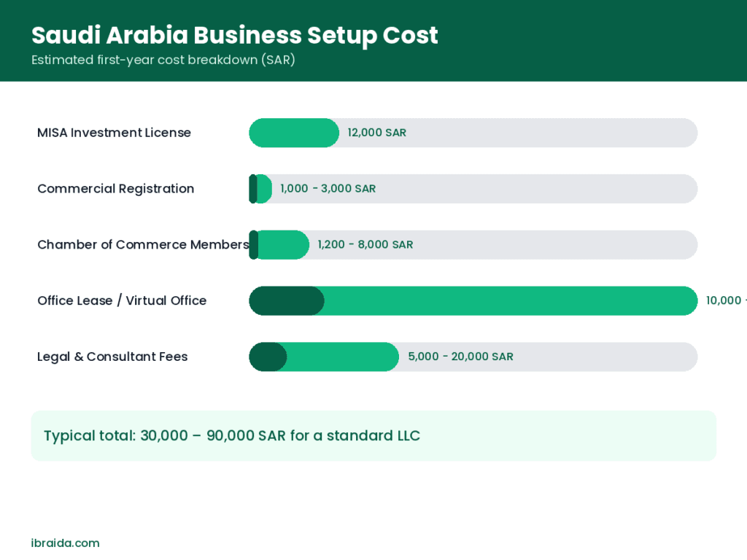Click the MISA Investment License green bar
This screenshot has width=747, height=560.
tap(294, 133)
